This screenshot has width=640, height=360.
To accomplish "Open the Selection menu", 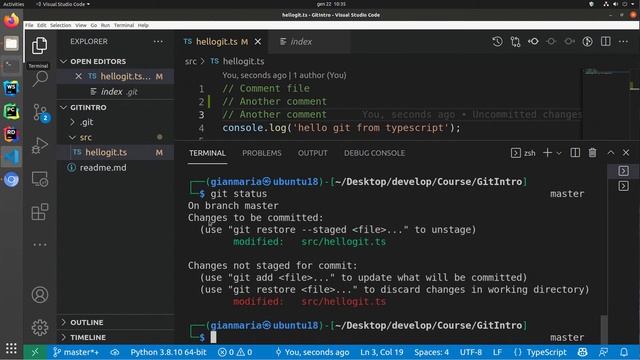I will coord(60,25).
